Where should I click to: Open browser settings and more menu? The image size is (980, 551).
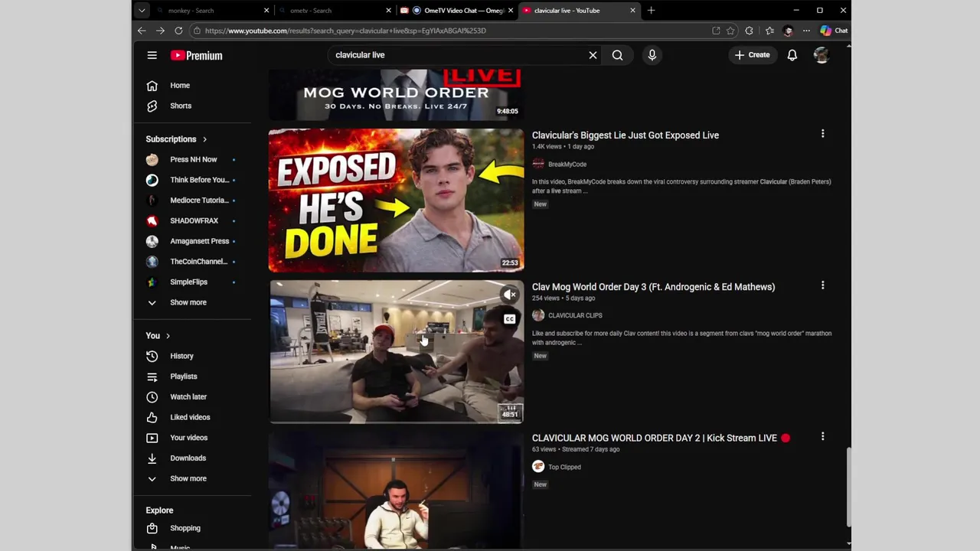806,31
